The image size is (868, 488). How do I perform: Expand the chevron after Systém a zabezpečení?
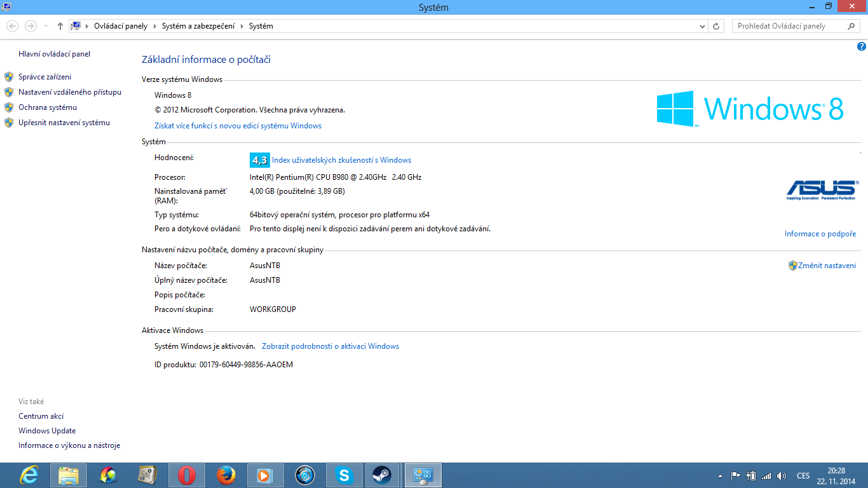(241, 26)
